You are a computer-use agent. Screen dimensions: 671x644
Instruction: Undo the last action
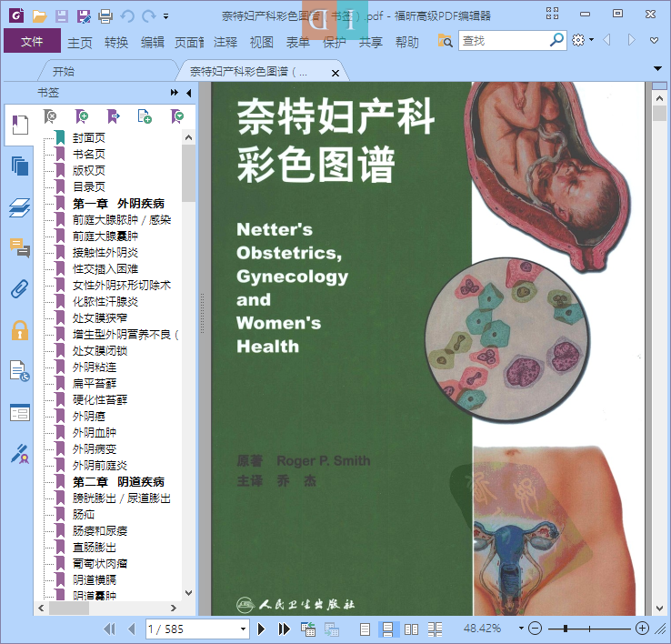[127, 16]
